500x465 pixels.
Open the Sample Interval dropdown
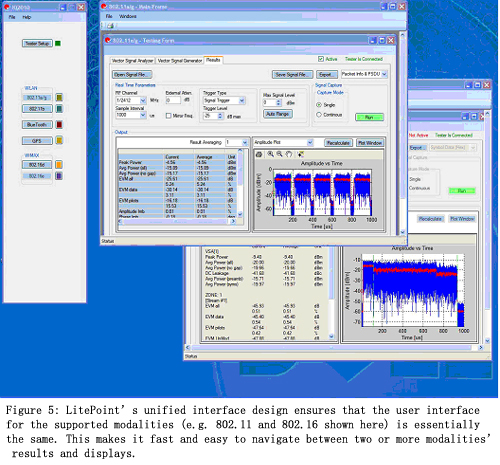(143, 115)
